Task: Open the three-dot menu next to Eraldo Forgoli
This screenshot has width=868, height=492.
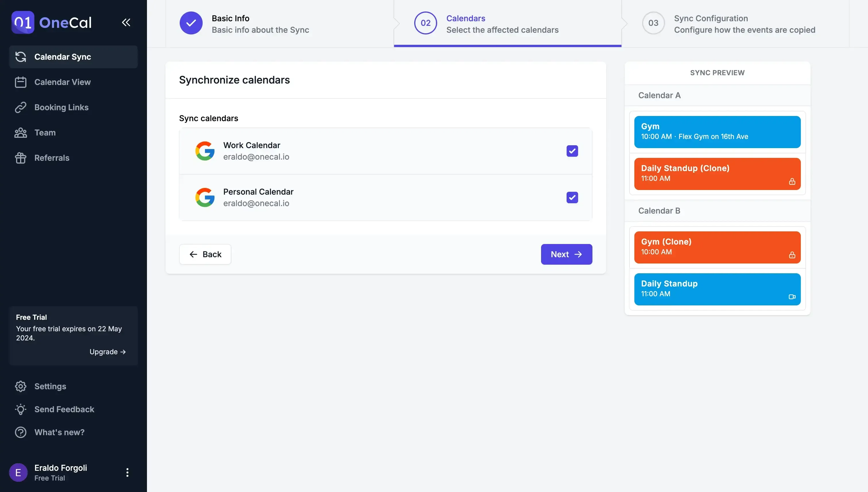Action: pos(127,472)
